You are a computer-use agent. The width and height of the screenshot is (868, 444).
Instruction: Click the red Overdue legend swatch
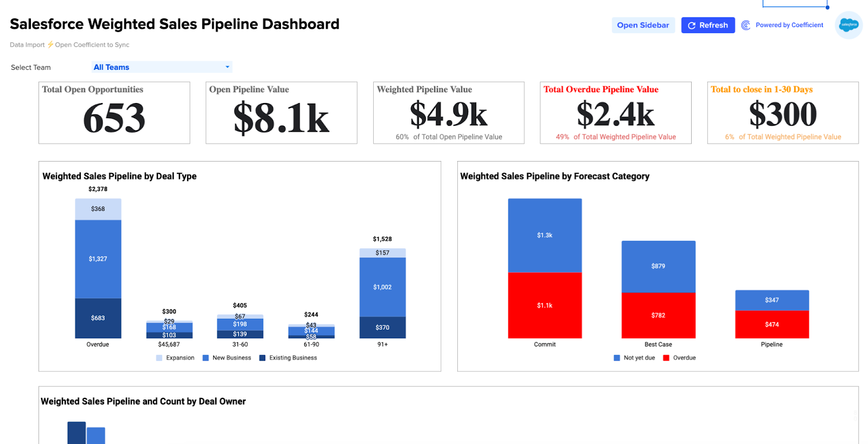click(x=666, y=358)
